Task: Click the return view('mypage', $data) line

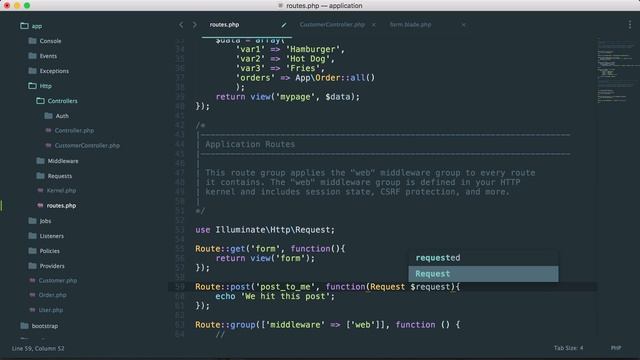Action: coord(288,97)
